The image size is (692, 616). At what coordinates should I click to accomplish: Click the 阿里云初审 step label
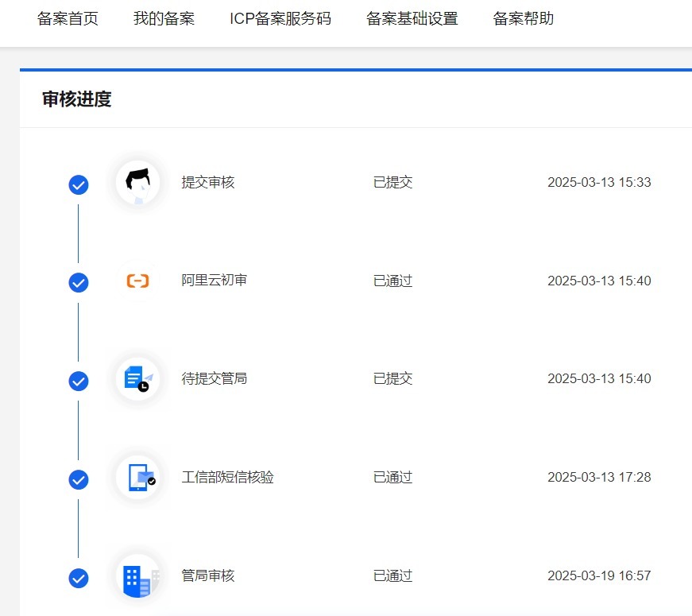(215, 281)
